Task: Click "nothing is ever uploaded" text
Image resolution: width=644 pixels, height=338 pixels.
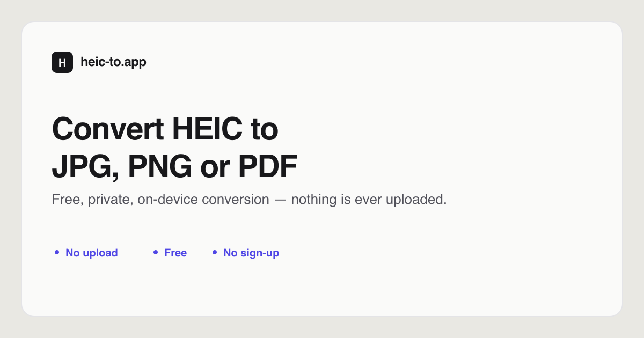Action: click(x=369, y=200)
